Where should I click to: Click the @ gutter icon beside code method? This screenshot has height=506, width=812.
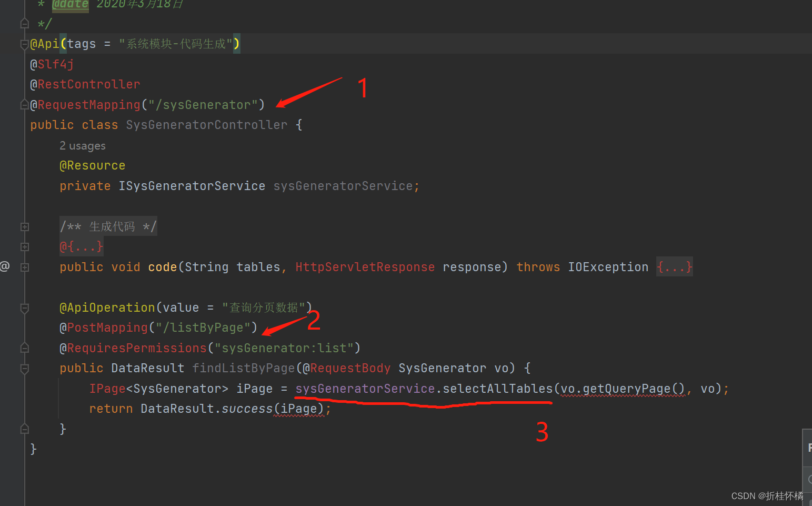[x=5, y=266]
